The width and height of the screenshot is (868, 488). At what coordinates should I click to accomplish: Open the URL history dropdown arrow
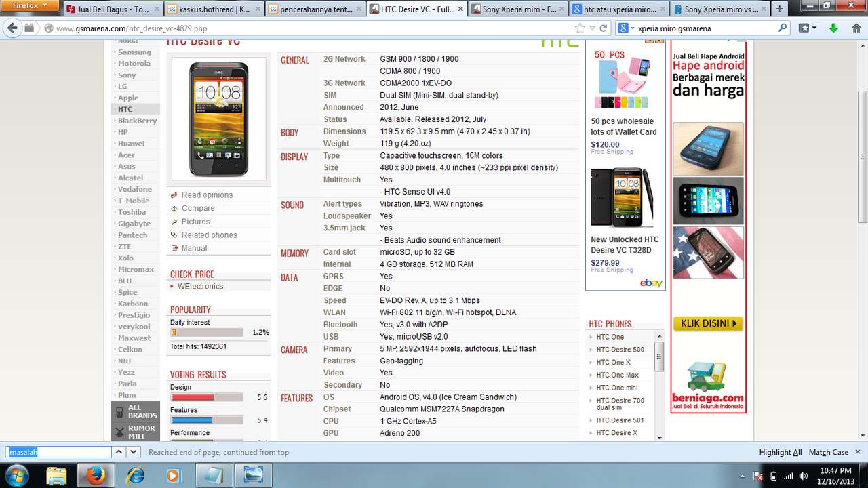point(592,28)
